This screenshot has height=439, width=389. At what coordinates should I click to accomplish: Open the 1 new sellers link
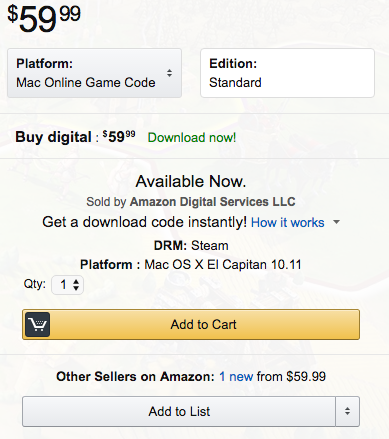(x=236, y=376)
